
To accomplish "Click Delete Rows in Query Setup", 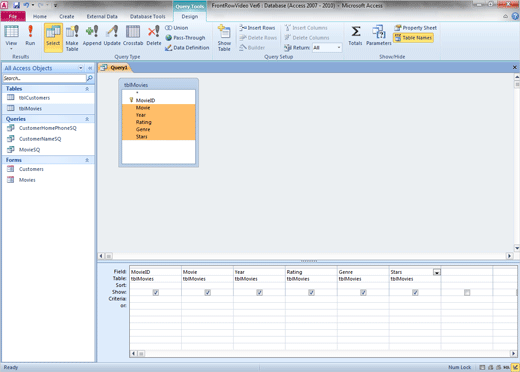I will 258,38.
